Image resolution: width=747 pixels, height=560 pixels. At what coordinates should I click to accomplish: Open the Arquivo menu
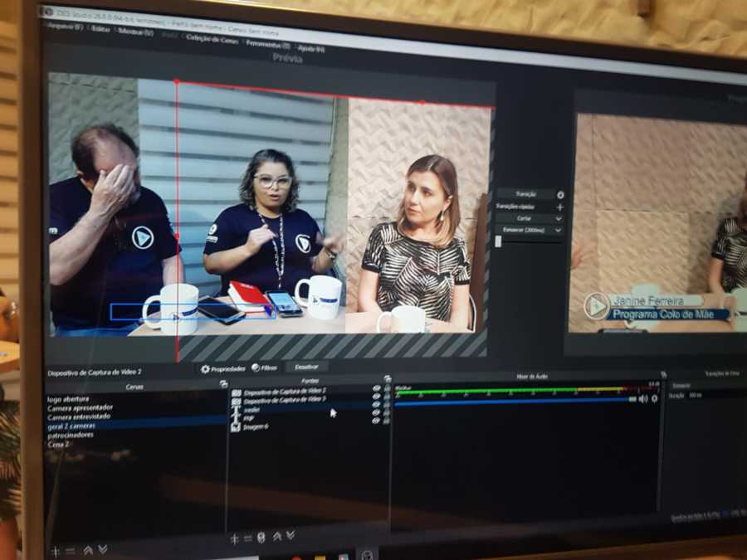click(x=64, y=27)
